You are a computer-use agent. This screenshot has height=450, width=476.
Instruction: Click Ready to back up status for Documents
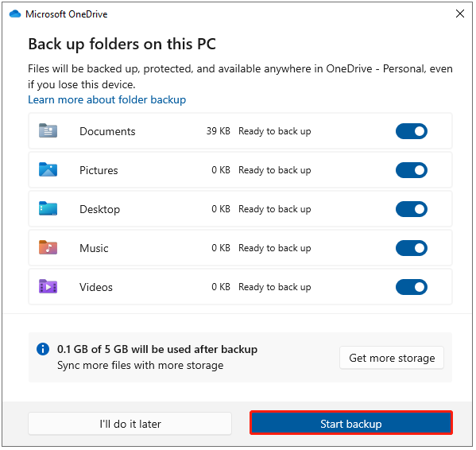(275, 131)
